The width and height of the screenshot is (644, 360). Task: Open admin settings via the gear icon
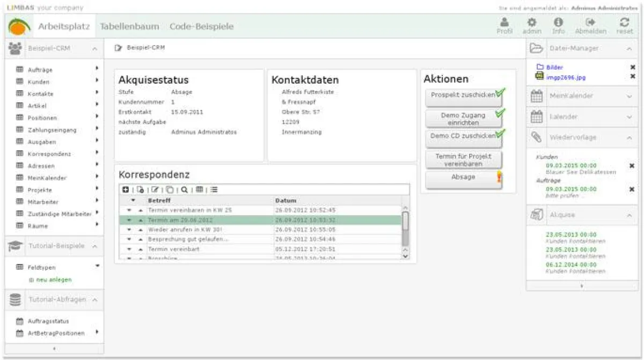pyautogui.click(x=532, y=24)
